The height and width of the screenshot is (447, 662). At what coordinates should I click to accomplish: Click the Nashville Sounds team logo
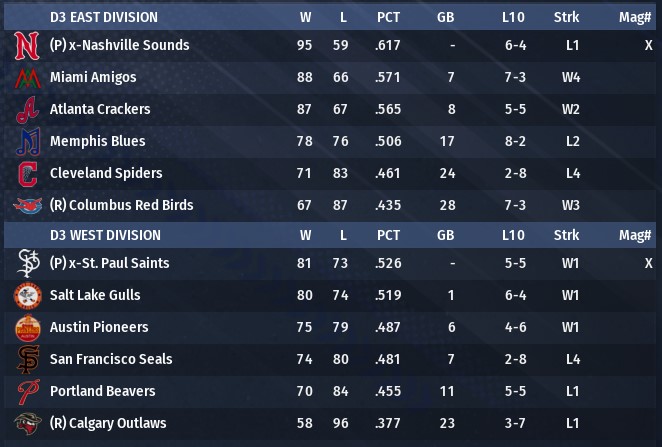(x=27, y=46)
